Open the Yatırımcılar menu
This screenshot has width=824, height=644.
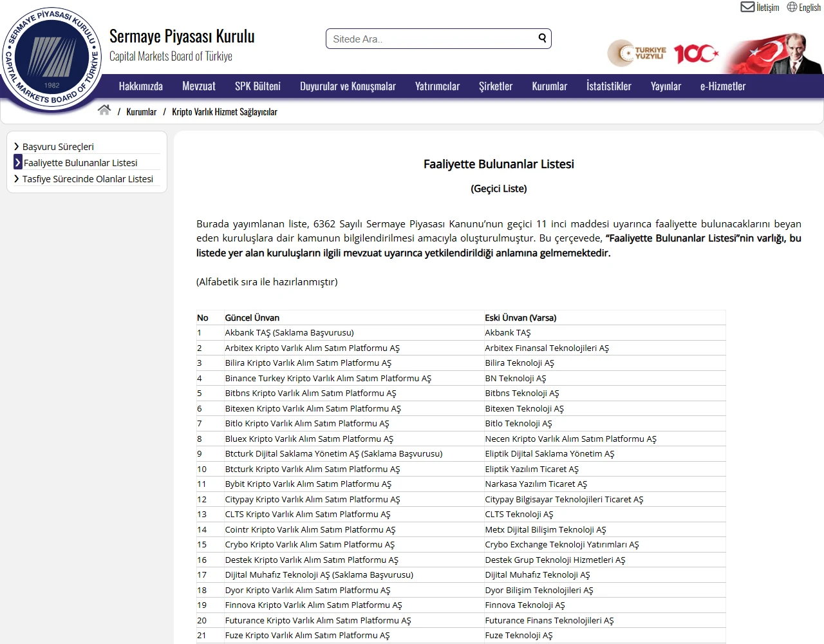[437, 86]
